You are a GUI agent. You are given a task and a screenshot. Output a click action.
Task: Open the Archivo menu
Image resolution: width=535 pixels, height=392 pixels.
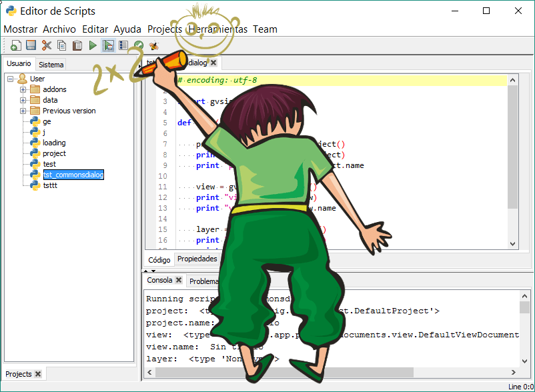pos(59,29)
